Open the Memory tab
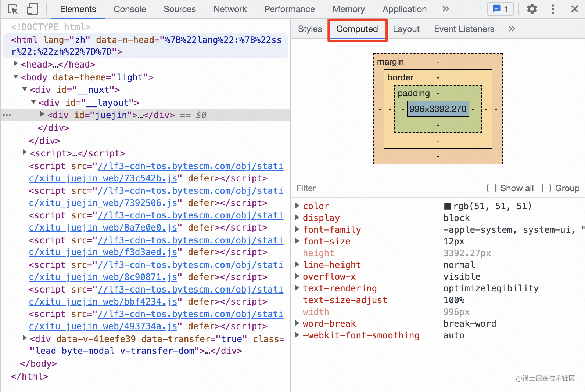This screenshot has height=392, width=585. point(349,9)
